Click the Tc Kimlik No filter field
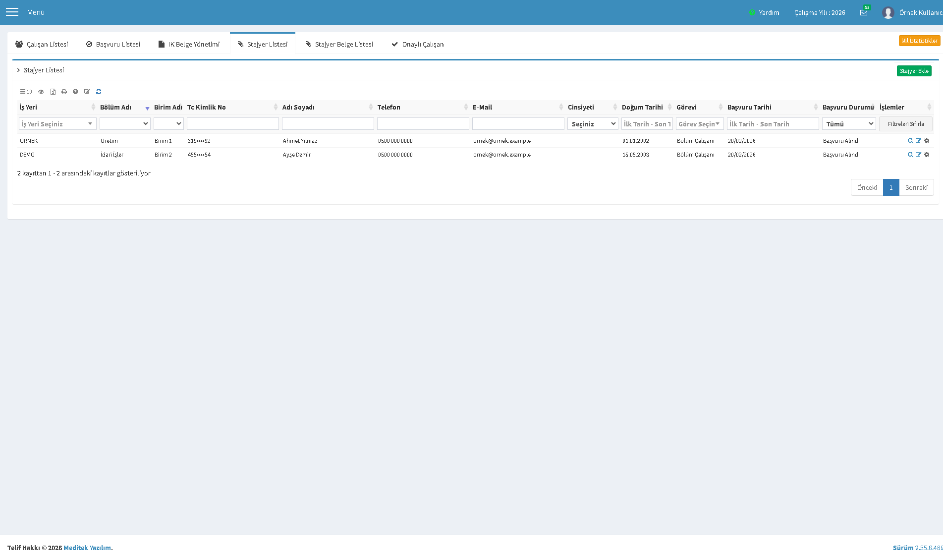Viewport: 943px width, 560px height. pyautogui.click(x=232, y=124)
